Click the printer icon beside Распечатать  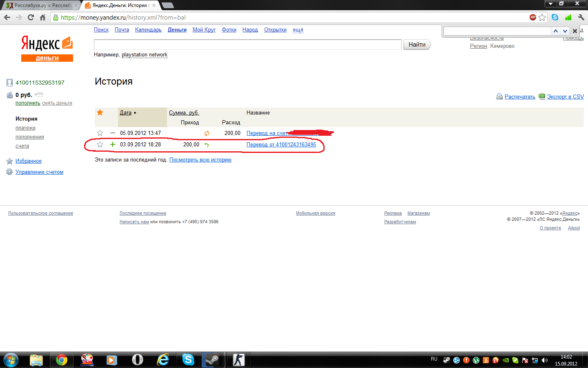click(x=499, y=97)
